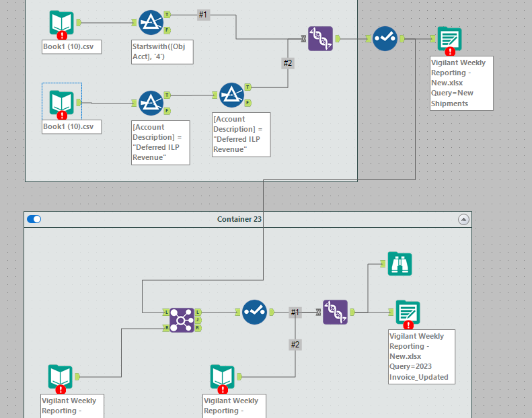Click the T anchor of first Deferred filter

(167, 95)
